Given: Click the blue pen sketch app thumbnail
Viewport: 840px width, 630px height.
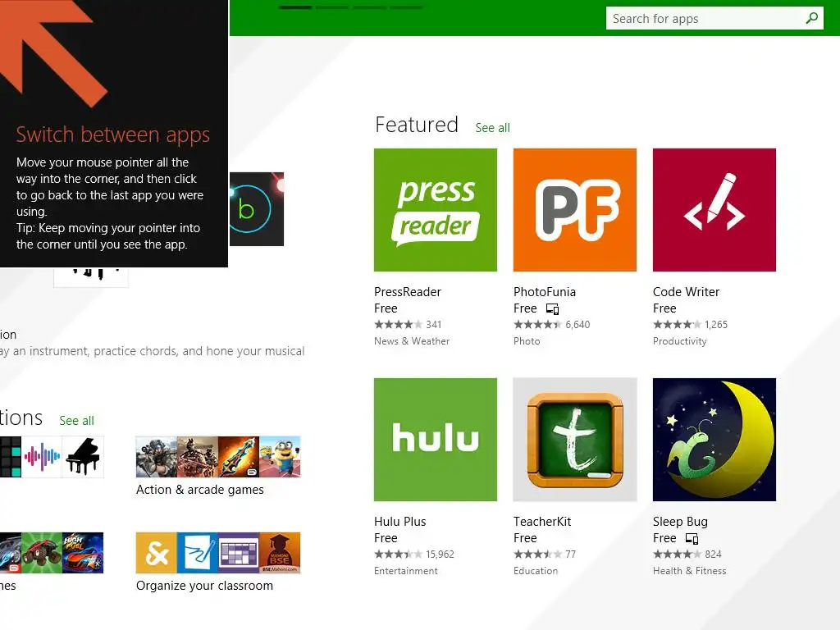Looking at the screenshot, I should coord(198,553).
